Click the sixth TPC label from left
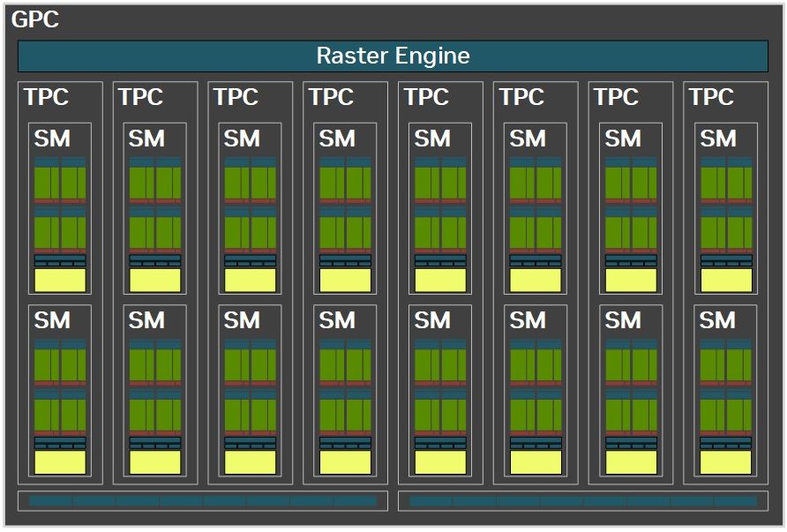Image resolution: width=787 pixels, height=532 pixels. click(x=522, y=97)
